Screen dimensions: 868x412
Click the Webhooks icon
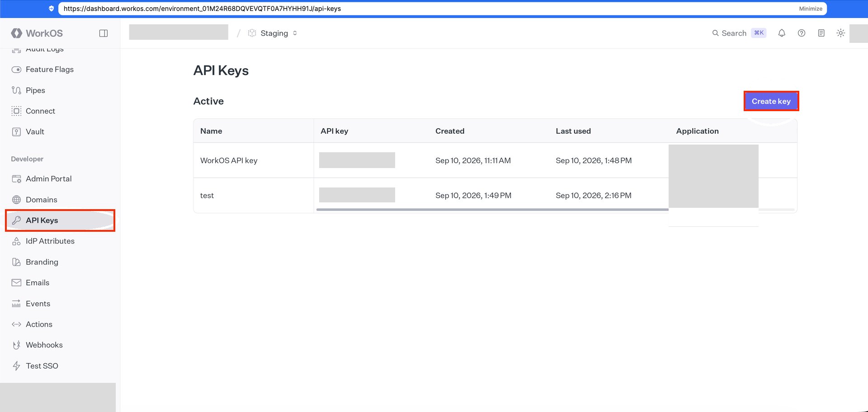tap(16, 345)
